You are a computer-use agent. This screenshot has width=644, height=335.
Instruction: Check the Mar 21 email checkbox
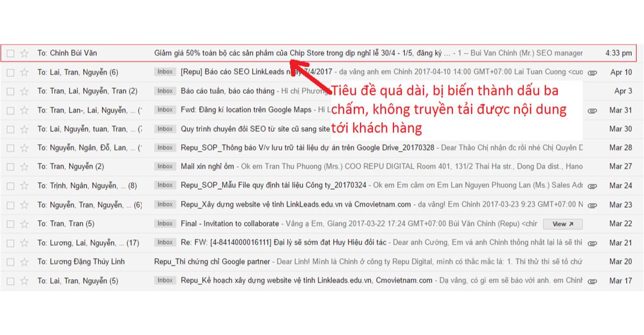[10, 243]
